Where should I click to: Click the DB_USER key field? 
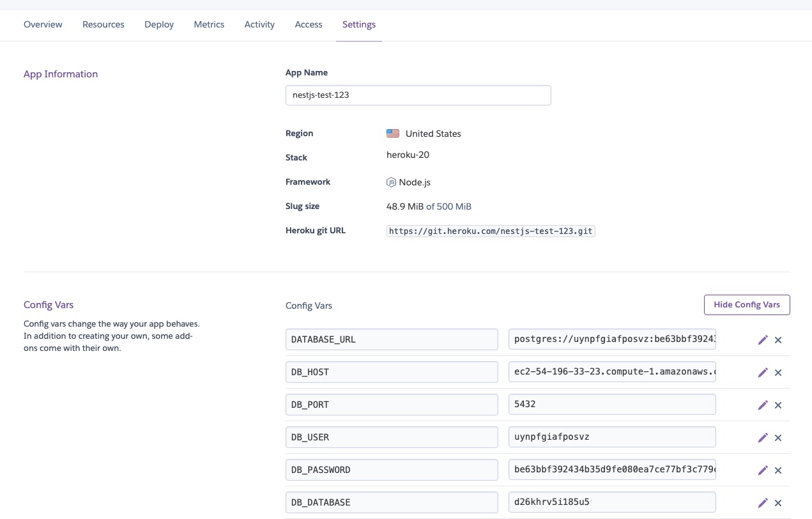(x=392, y=437)
